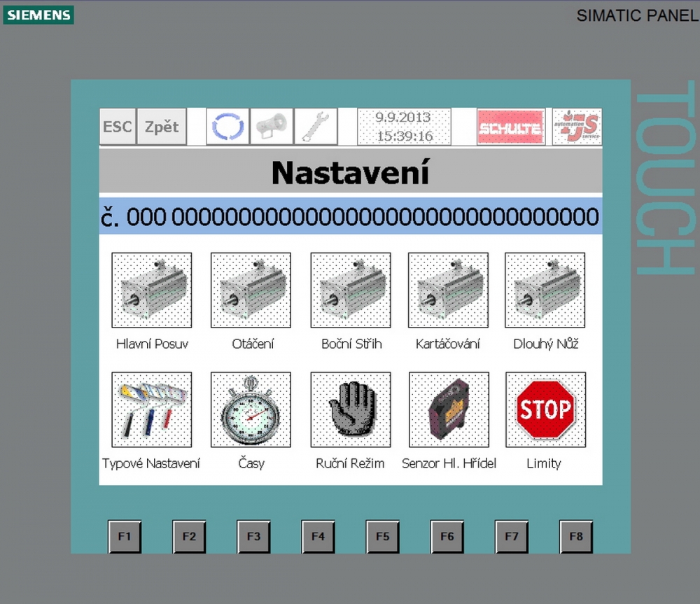Open Limity stop sign icon
The image size is (700, 604).
(545, 410)
